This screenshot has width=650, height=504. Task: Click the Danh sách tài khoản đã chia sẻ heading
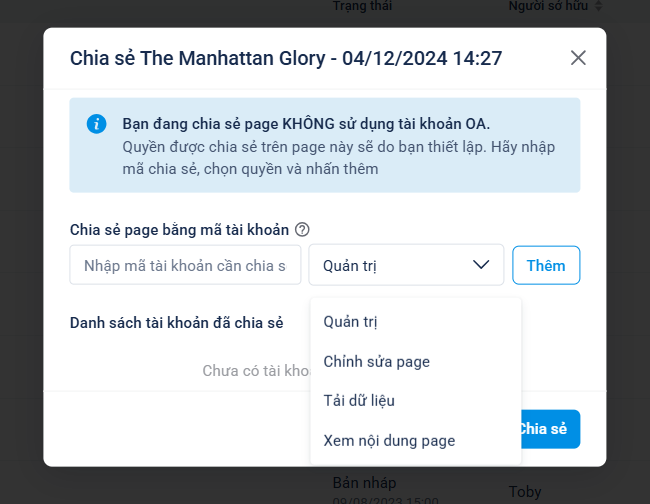177,322
